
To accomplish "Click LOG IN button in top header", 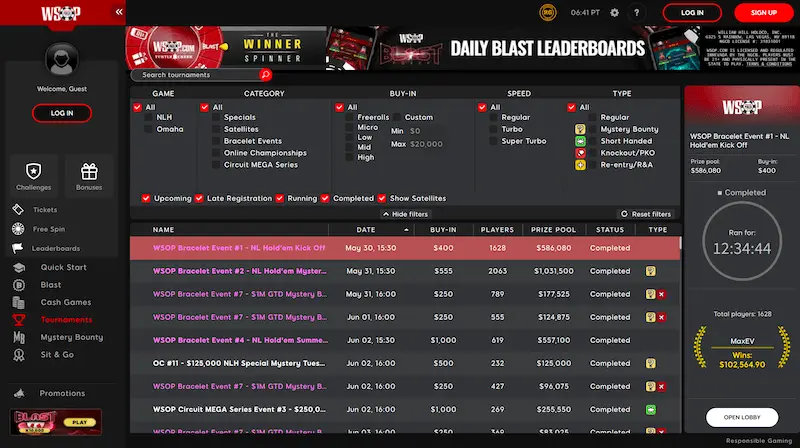I will [692, 13].
